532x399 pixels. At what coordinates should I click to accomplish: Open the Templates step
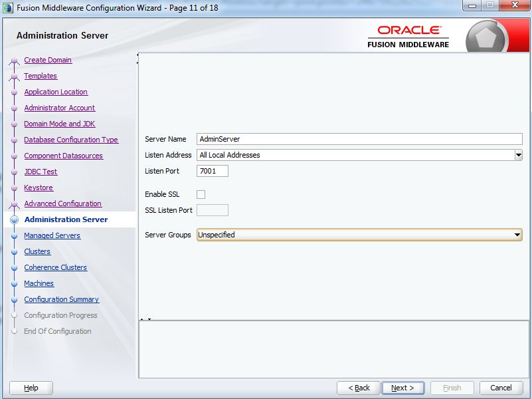point(40,76)
